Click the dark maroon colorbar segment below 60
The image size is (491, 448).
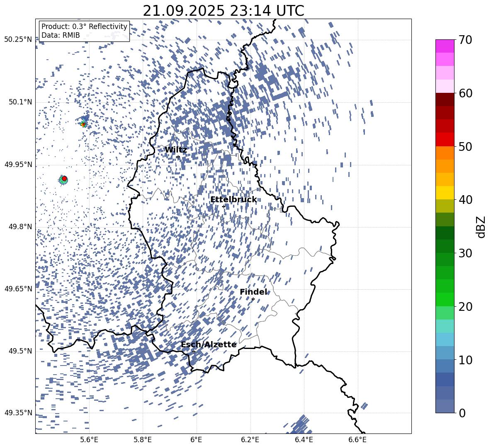click(x=445, y=99)
